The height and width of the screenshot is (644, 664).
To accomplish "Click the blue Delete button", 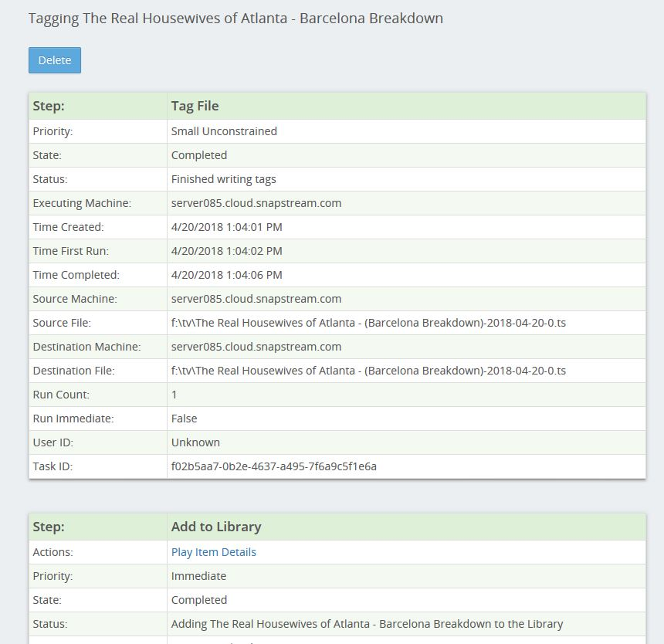I will [55, 60].
